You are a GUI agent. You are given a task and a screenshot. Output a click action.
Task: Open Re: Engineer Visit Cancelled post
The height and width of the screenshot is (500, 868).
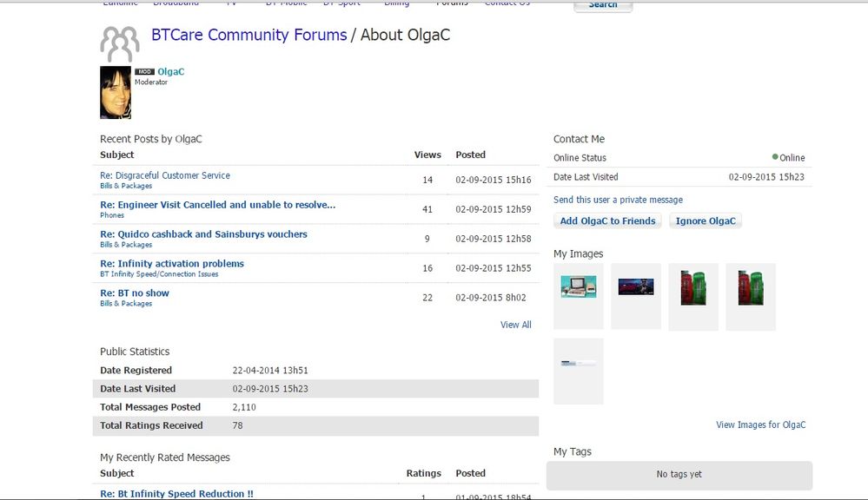[x=217, y=205]
